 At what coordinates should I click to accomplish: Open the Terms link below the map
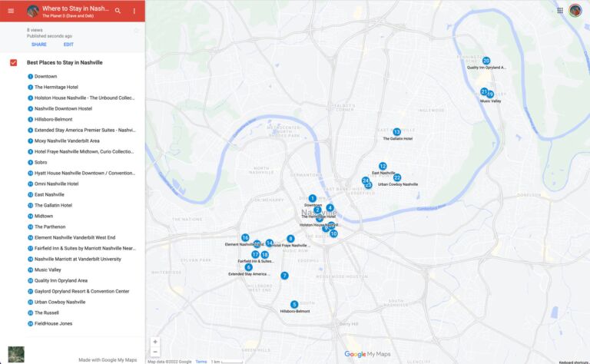pos(201,362)
